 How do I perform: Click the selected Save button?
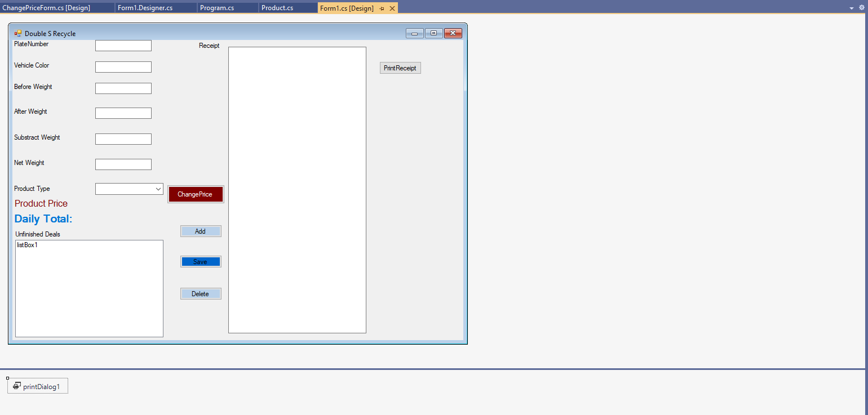(x=201, y=261)
